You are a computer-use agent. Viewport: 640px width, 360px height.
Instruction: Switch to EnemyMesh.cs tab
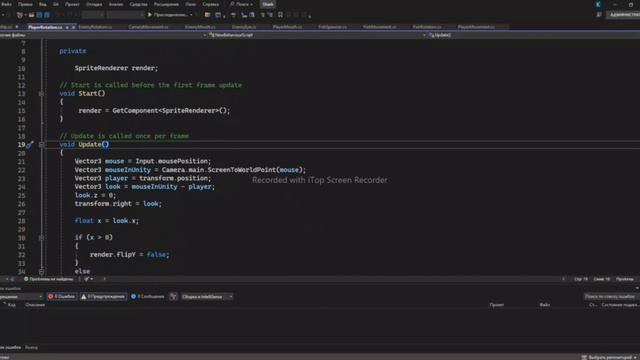pos(200,27)
